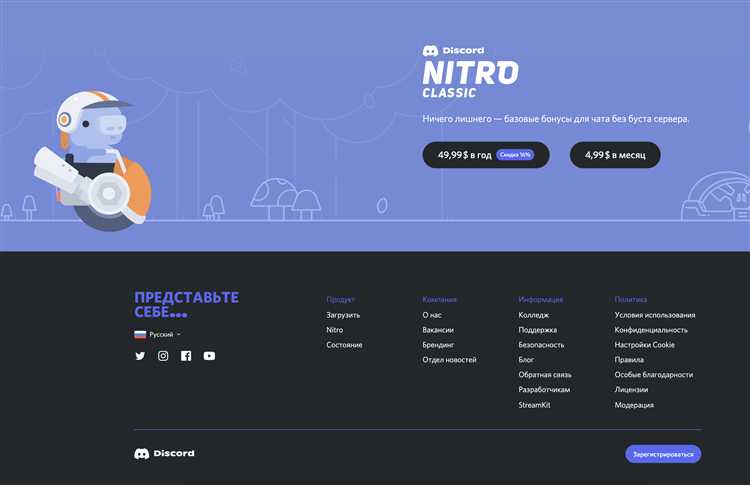Image resolution: width=750 pixels, height=485 pixels.
Task: Open the Загрузить link
Action: (343, 315)
